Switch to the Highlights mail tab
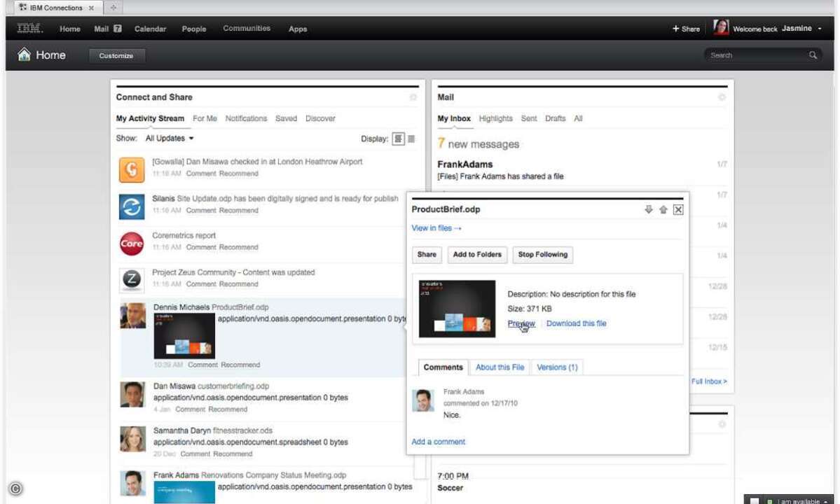This screenshot has width=840, height=504. point(495,118)
